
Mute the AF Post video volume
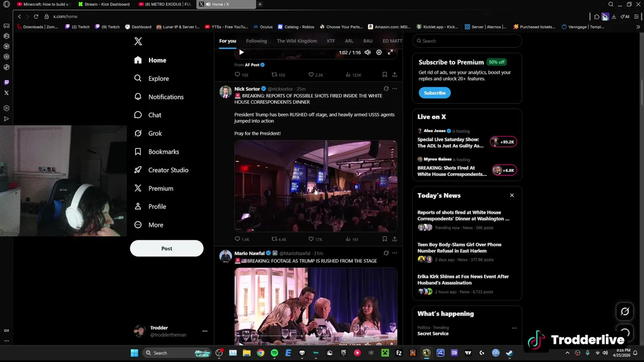point(368,52)
